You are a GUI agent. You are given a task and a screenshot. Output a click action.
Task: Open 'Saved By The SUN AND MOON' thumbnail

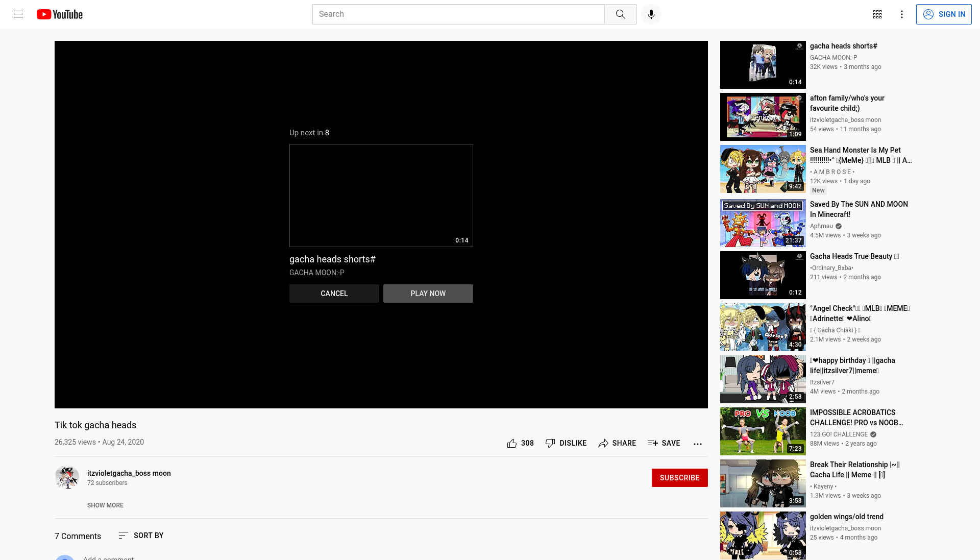(x=763, y=223)
